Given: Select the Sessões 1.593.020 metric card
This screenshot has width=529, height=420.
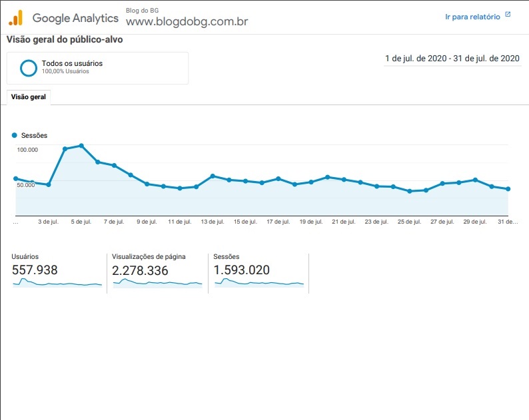Looking at the screenshot, I should coord(259,273).
